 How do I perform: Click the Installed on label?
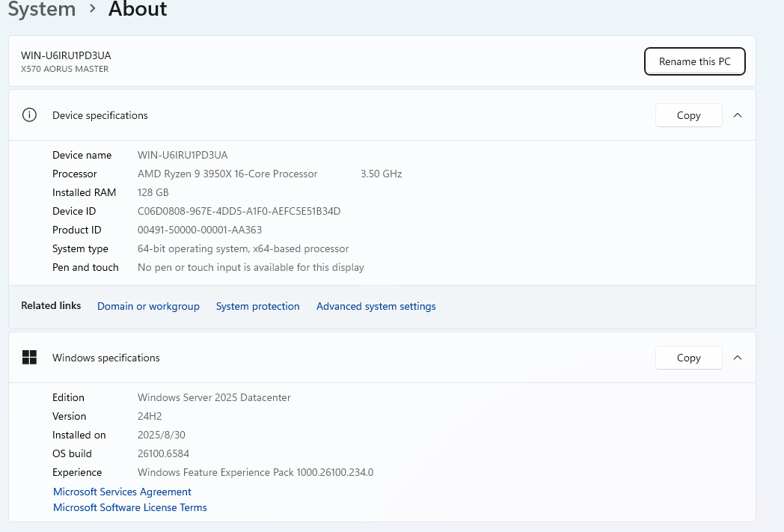(x=79, y=435)
